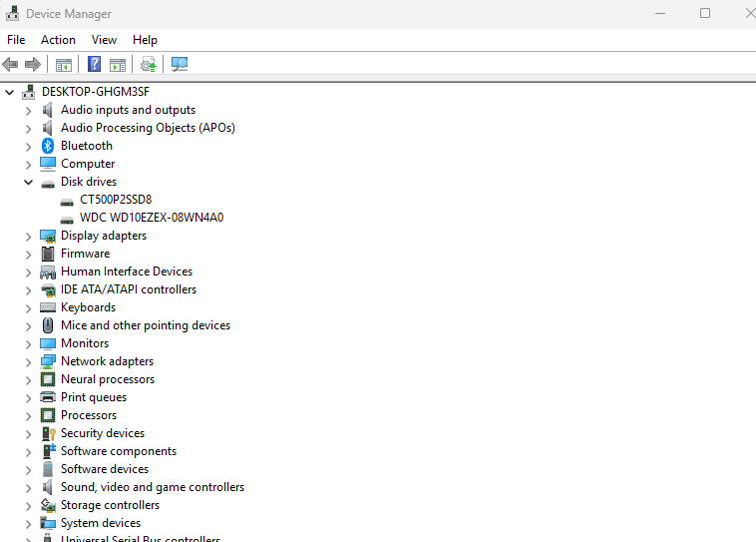
Task: Open the File menu
Action: point(16,40)
